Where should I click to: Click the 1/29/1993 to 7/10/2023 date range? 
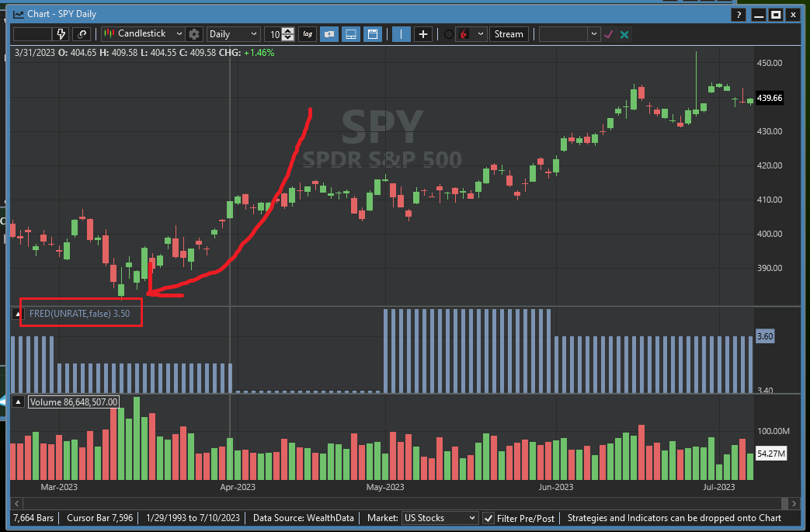(x=193, y=518)
